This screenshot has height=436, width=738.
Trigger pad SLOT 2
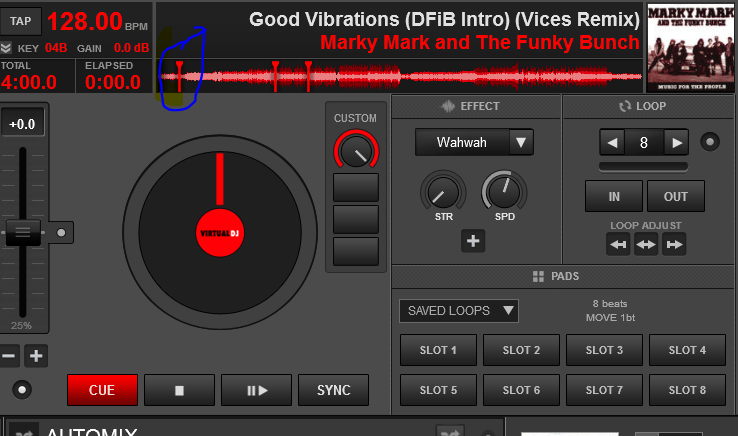pos(521,350)
